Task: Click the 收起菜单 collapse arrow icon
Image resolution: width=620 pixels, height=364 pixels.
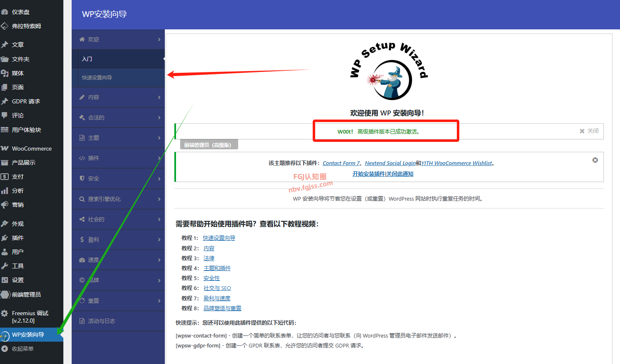Action: (5, 349)
